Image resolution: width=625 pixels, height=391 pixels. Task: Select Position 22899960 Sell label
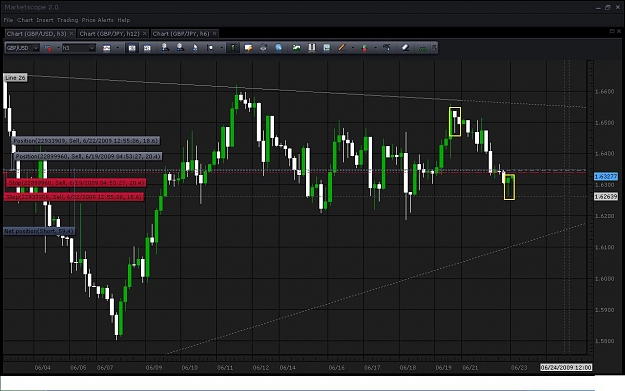click(x=88, y=157)
